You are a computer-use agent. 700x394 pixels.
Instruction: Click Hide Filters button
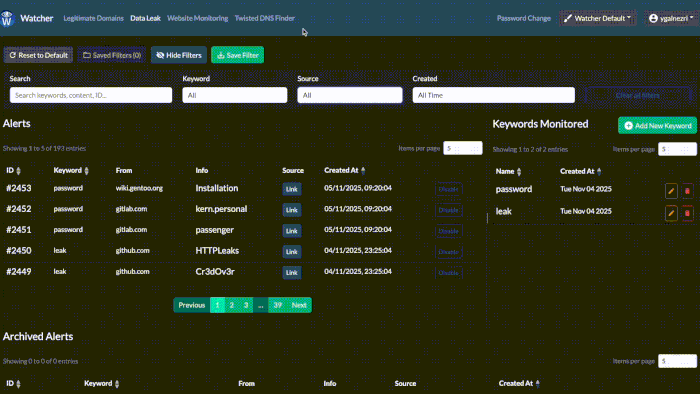(x=179, y=55)
